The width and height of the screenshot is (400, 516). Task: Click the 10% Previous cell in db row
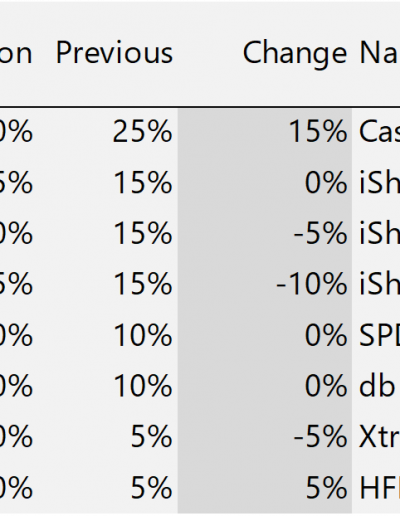(x=143, y=385)
